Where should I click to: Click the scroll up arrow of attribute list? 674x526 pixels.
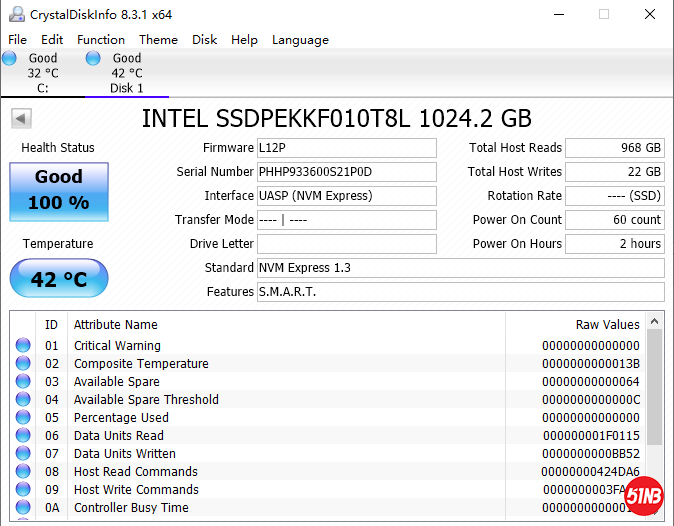pos(655,322)
